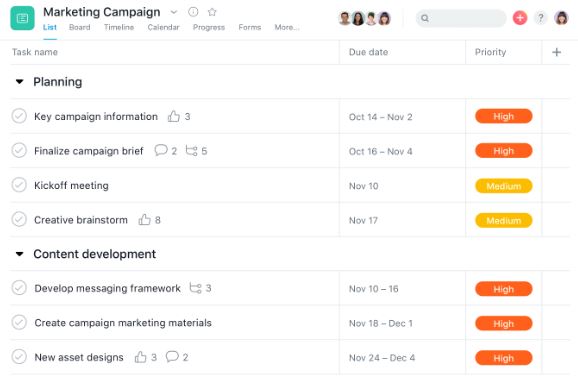The image size is (578, 385).
Task: Check off Create campaign marketing materials
Action: click(x=19, y=322)
